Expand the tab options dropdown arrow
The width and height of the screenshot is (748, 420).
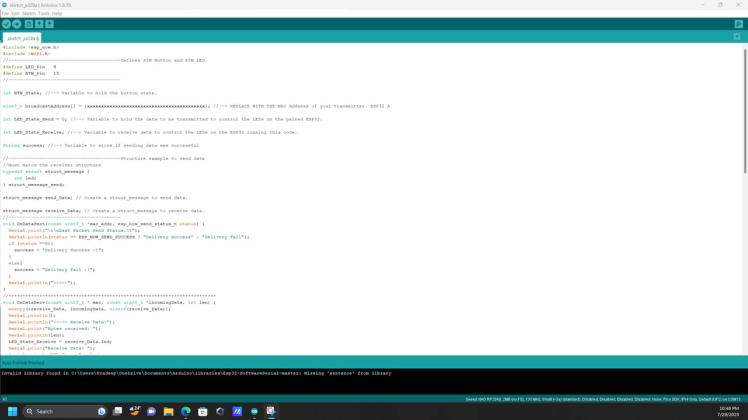pos(737,37)
